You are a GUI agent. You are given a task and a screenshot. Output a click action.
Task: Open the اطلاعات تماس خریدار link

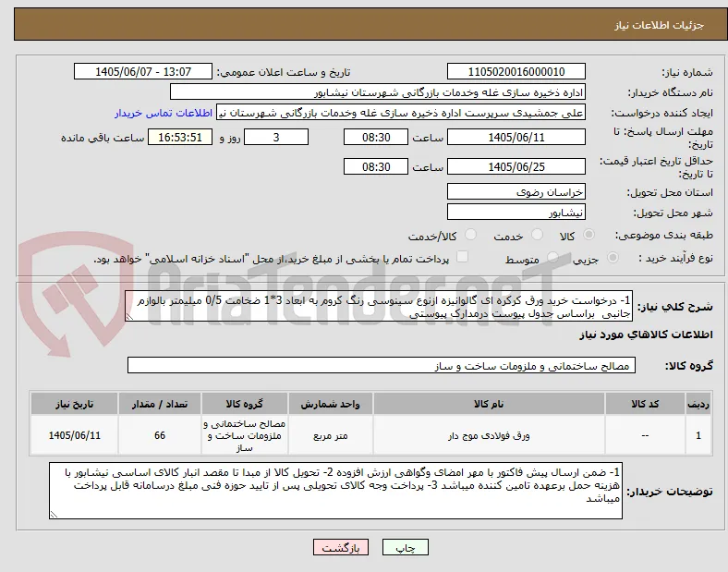point(164,113)
